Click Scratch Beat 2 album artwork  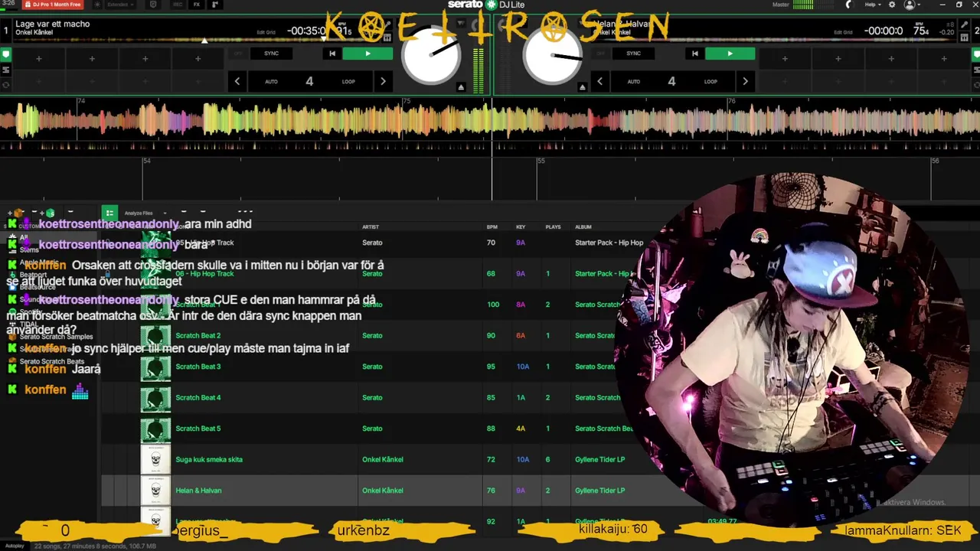click(155, 336)
